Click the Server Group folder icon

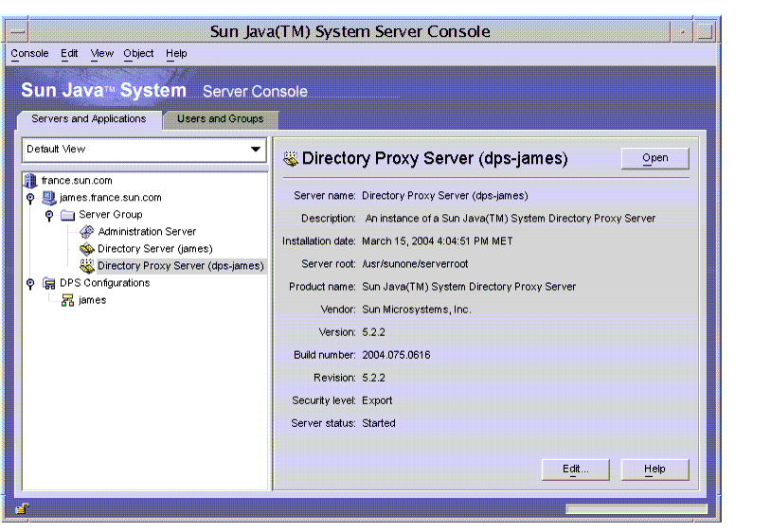click(67, 215)
